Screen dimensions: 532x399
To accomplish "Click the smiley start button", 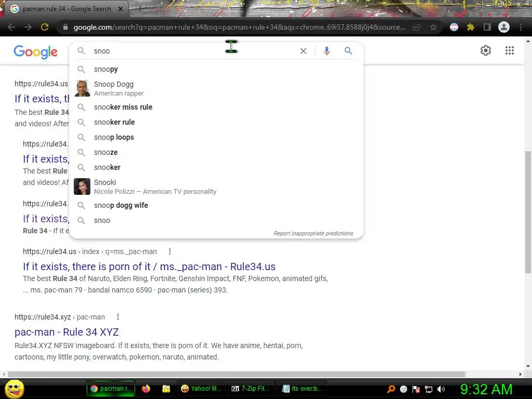I will (x=14, y=389).
